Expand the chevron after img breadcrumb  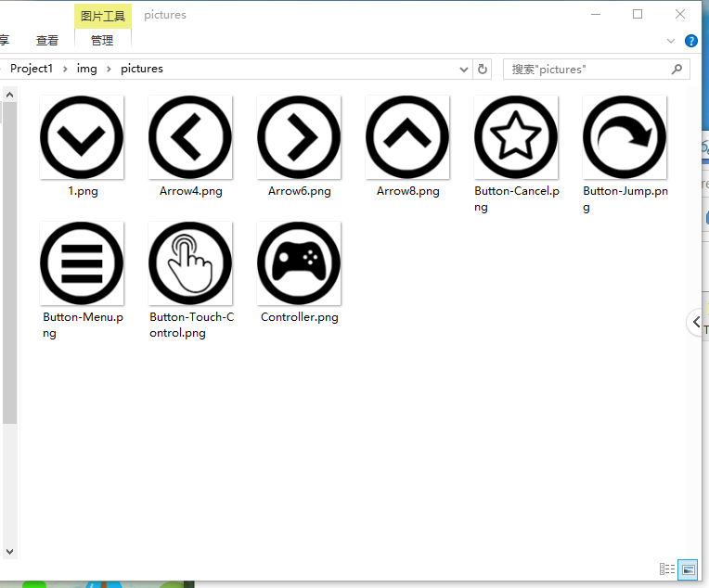tap(109, 70)
